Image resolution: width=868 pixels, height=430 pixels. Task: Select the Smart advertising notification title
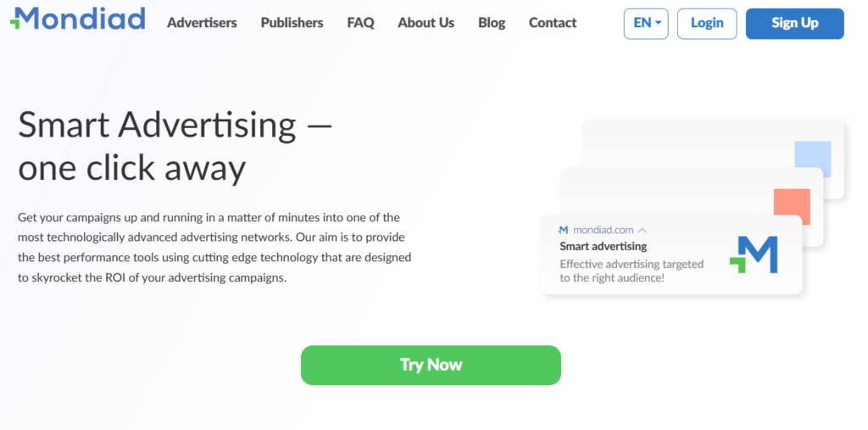603,246
